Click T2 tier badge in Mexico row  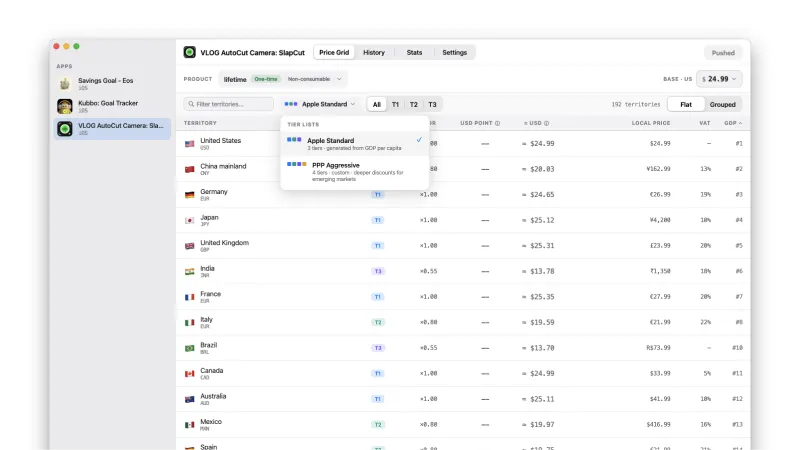pyautogui.click(x=378, y=424)
